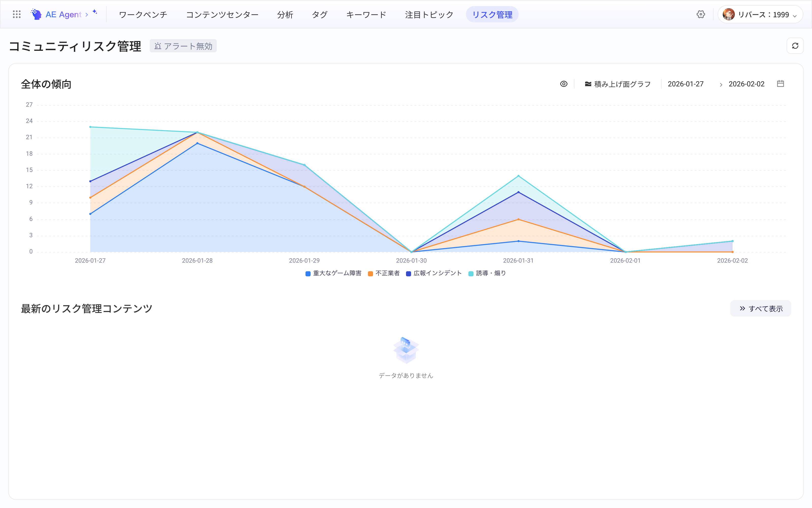Expand AE Agent breadcrumb chevron

point(87,15)
